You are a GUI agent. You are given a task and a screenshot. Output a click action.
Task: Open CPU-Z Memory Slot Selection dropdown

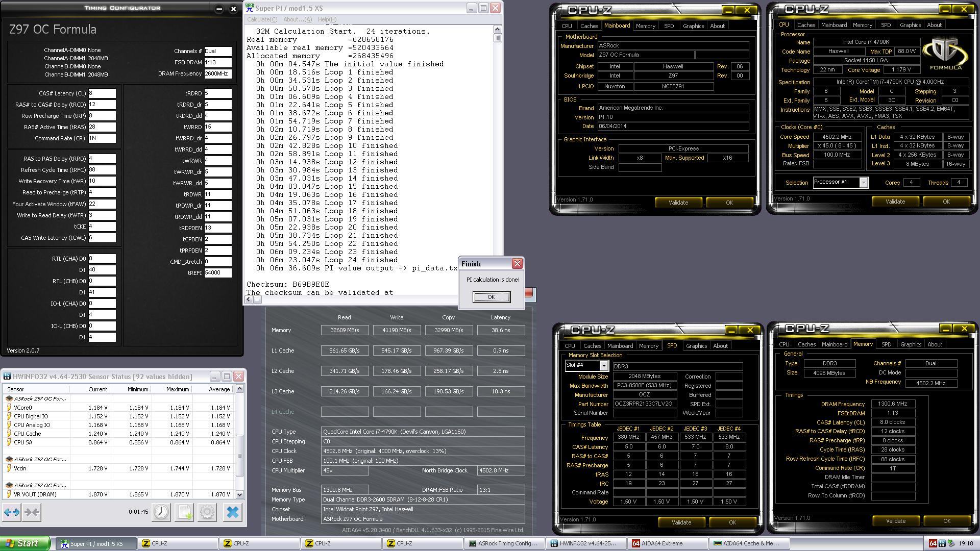point(604,366)
